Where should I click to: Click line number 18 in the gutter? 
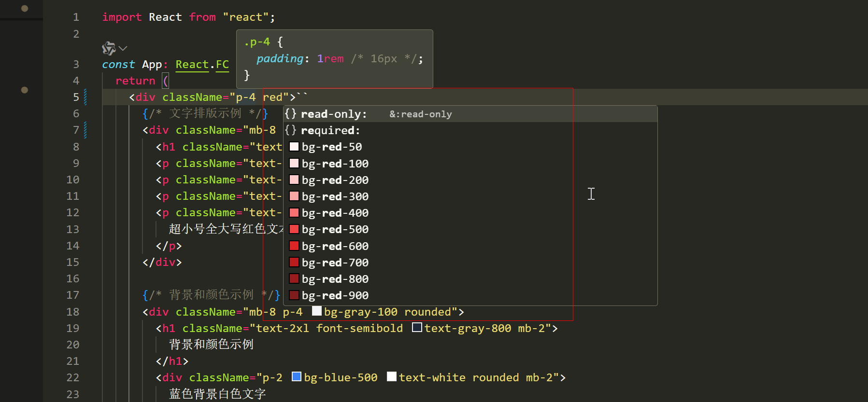click(73, 312)
